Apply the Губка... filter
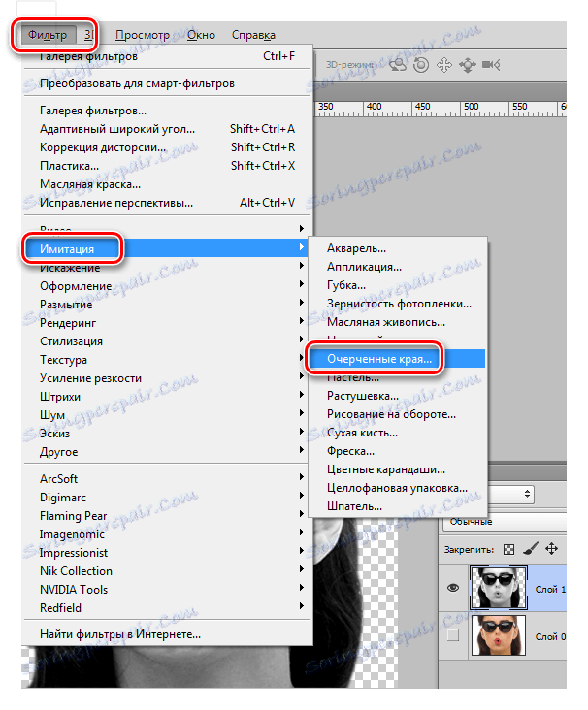Image resolution: width=588 pixels, height=710 pixels. coord(398,285)
